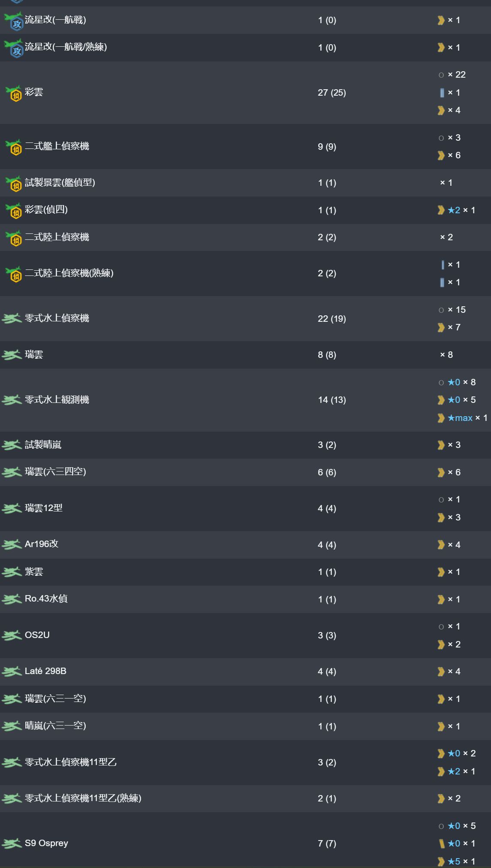Image resolution: width=491 pixels, height=868 pixels.
Task: Click the 27 (25) count for 彩雲
Action: 332,93
